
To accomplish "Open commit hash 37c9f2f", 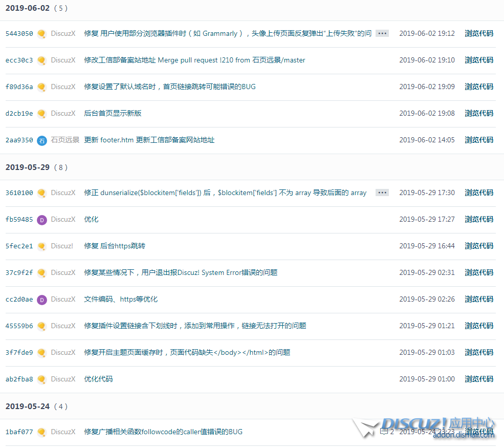I will click(19, 273).
